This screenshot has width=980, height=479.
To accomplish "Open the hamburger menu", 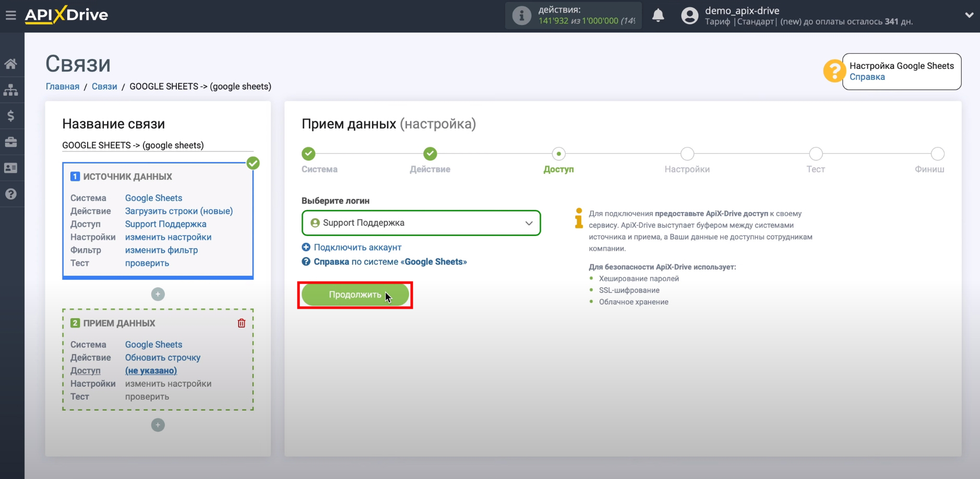I will [x=10, y=15].
